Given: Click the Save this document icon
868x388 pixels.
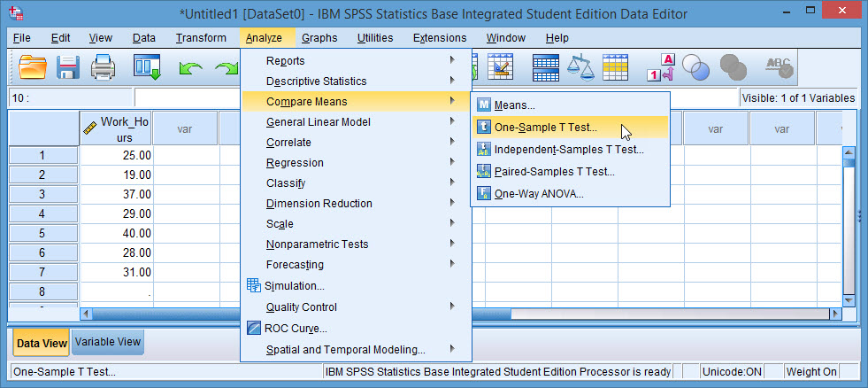Looking at the screenshot, I should click(69, 67).
